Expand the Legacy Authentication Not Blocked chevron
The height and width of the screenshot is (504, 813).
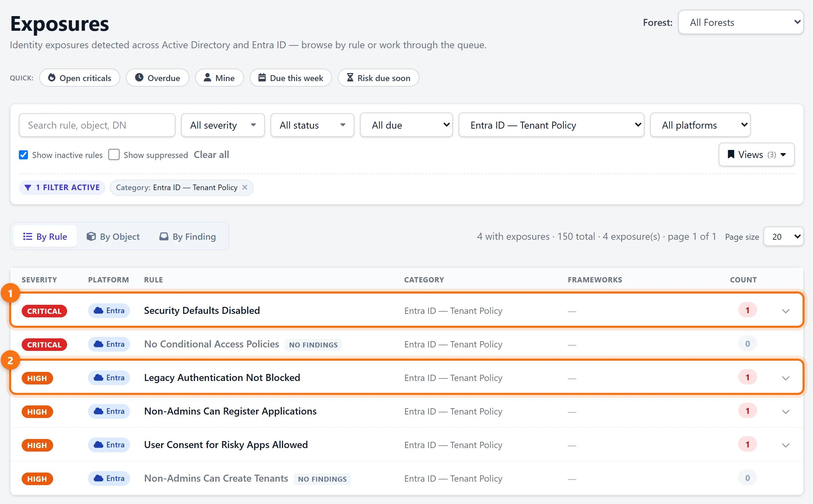coord(786,378)
